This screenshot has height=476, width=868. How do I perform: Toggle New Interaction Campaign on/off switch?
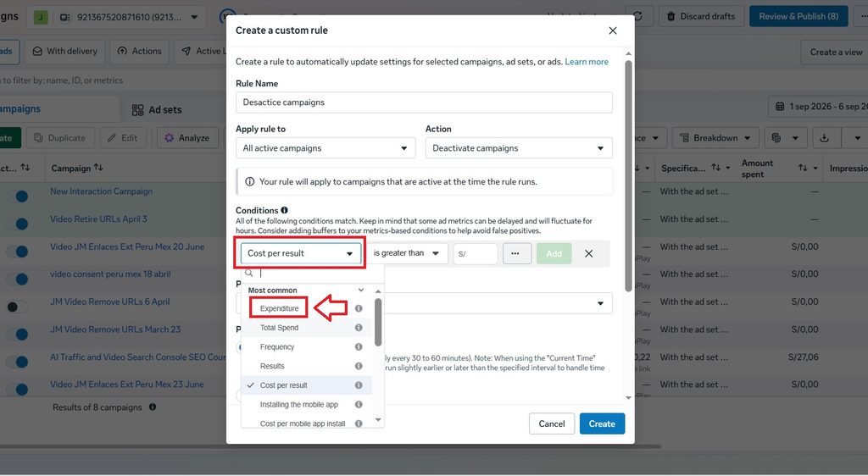(17, 196)
